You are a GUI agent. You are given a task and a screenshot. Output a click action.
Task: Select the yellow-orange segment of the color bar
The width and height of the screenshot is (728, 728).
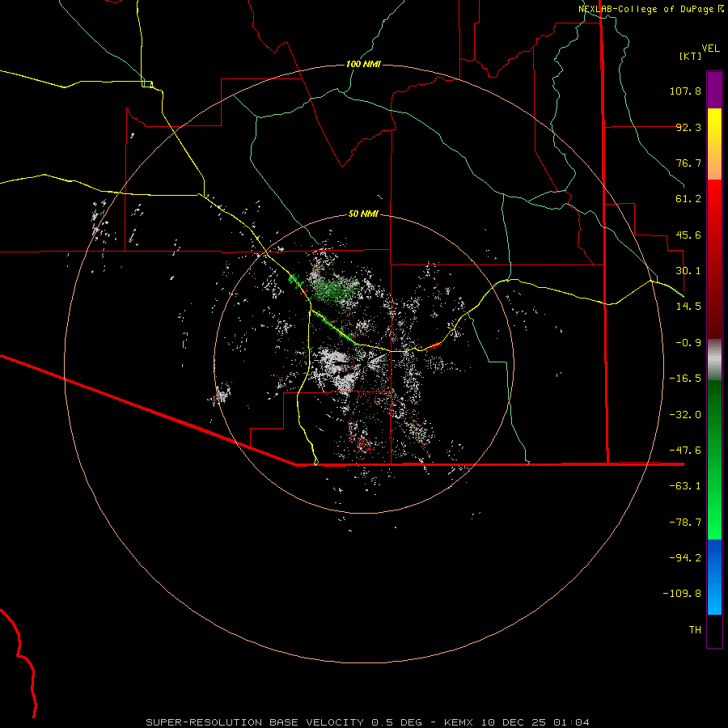point(714,144)
